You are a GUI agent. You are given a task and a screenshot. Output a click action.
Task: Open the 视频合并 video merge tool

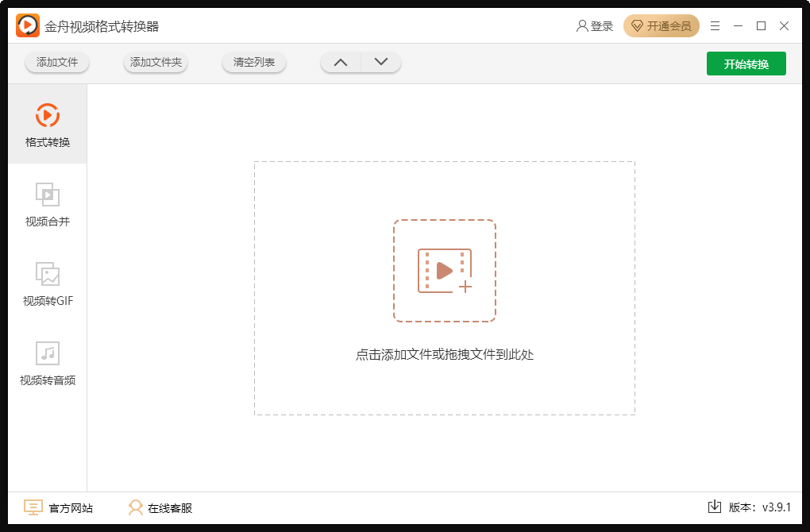pos(48,205)
